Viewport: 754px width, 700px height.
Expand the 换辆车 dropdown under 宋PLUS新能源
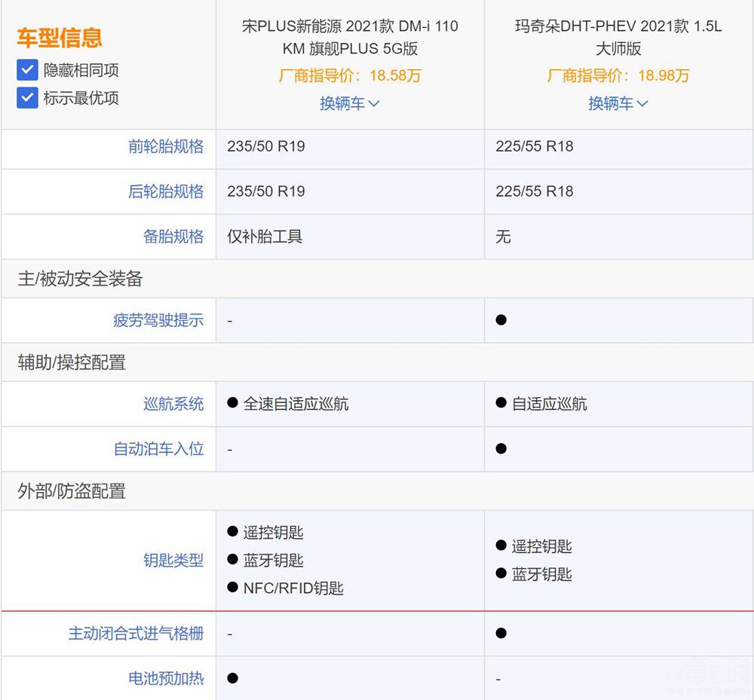pos(349,103)
